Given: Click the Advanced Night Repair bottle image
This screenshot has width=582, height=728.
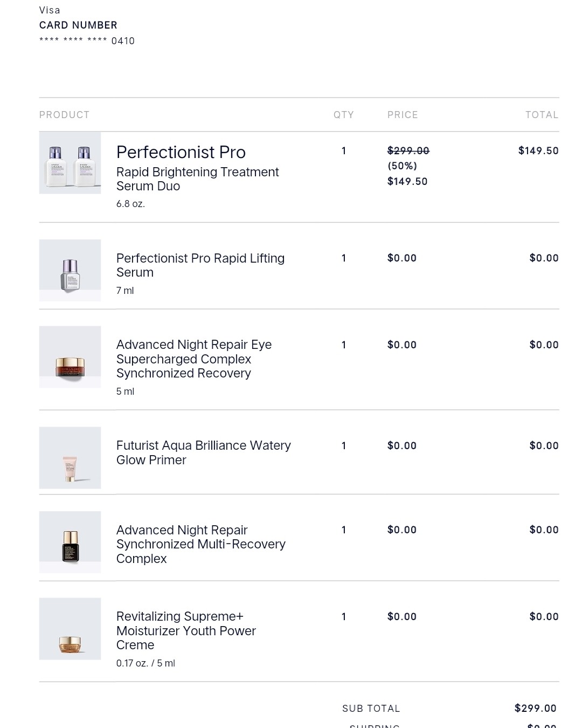Looking at the screenshot, I should (70, 542).
